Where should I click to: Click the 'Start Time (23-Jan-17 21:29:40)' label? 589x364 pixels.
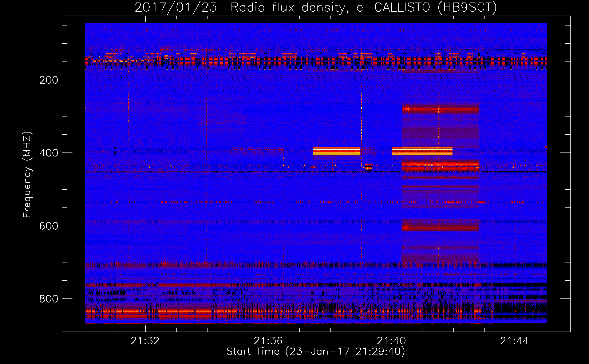[316, 352]
